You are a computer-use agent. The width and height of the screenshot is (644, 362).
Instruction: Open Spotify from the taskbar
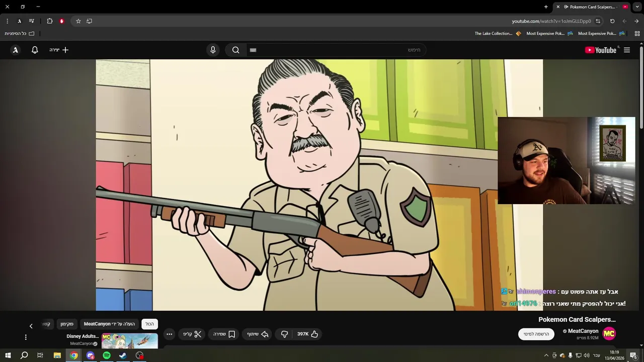click(x=107, y=355)
